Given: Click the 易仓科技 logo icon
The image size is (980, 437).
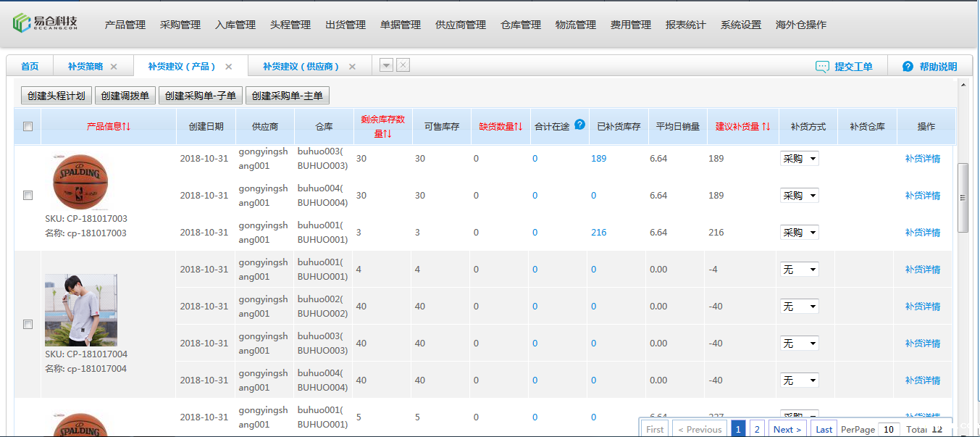Looking at the screenshot, I should click(x=22, y=23).
